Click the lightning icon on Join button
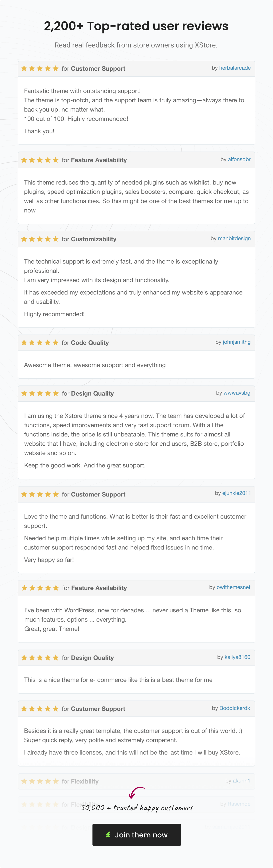The height and width of the screenshot is (868, 273). pos(108,835)
